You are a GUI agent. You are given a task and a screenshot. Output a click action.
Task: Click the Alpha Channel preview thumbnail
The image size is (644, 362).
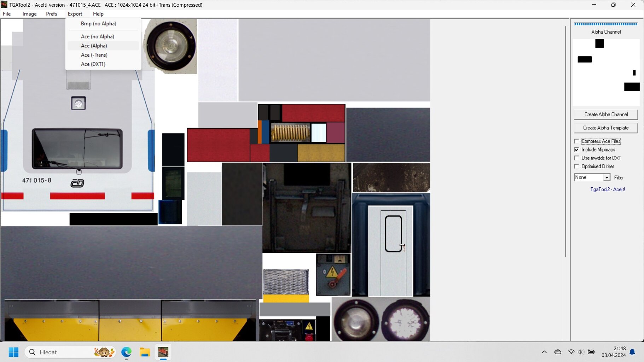[606, 72]
